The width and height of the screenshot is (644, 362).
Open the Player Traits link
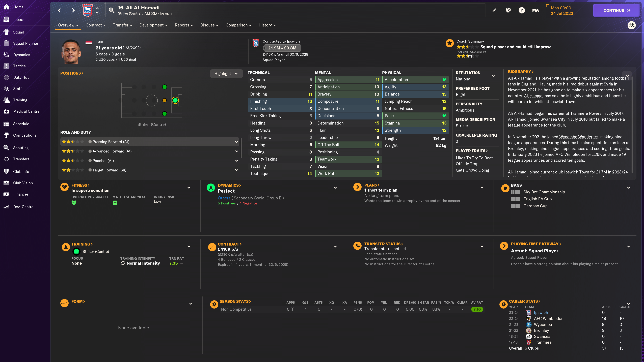[471, 151]
